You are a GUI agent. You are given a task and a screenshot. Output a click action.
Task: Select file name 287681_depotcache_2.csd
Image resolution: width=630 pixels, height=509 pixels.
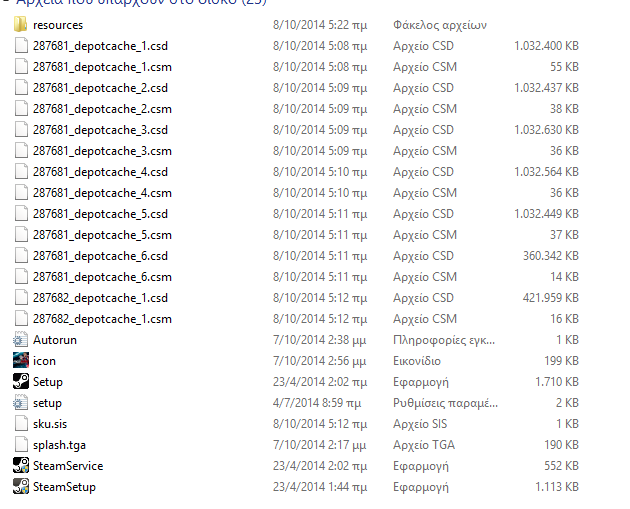(x=100, y=88)
